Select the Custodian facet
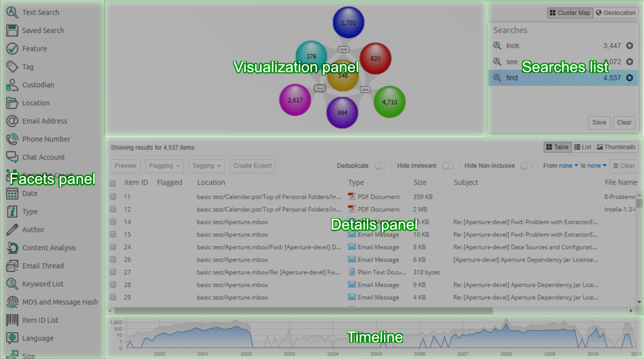 [x=41, y=84]
